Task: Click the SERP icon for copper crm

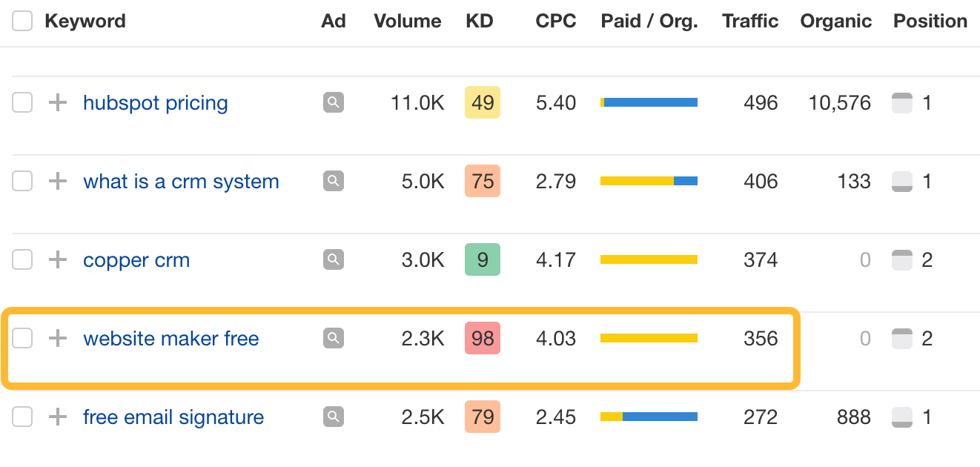Action: [333, 259]
